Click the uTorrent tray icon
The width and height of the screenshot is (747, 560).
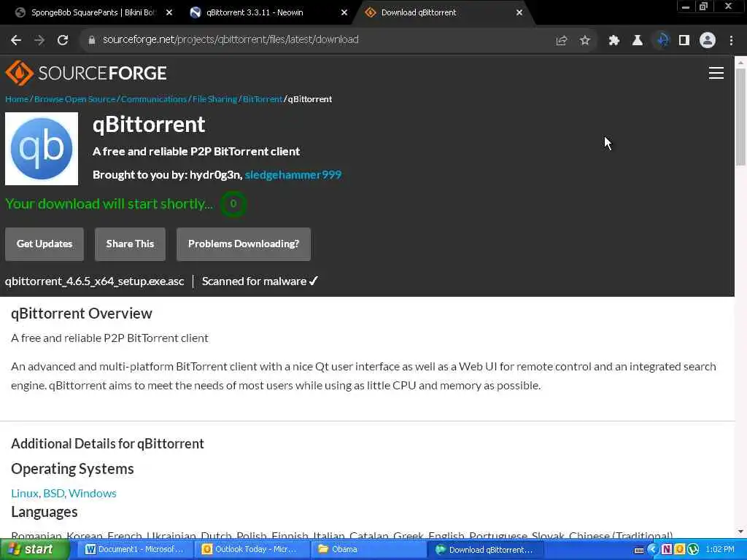click(x=693, y=550)
